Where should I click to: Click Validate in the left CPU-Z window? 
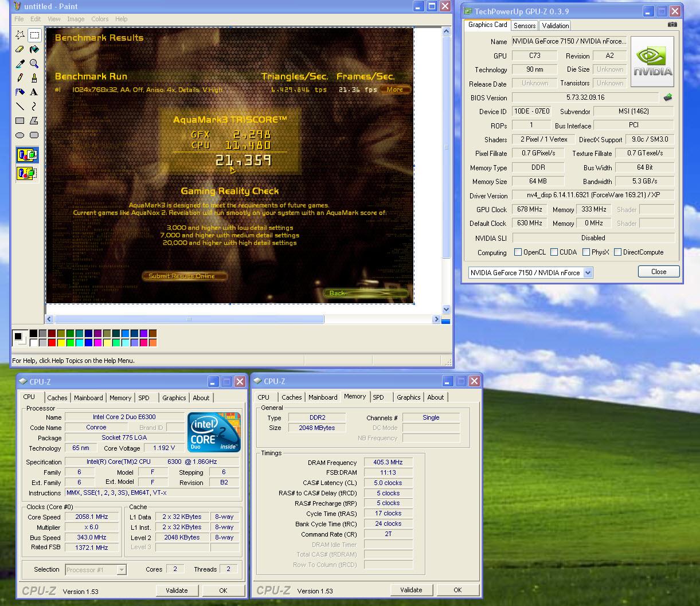point(177,591)
